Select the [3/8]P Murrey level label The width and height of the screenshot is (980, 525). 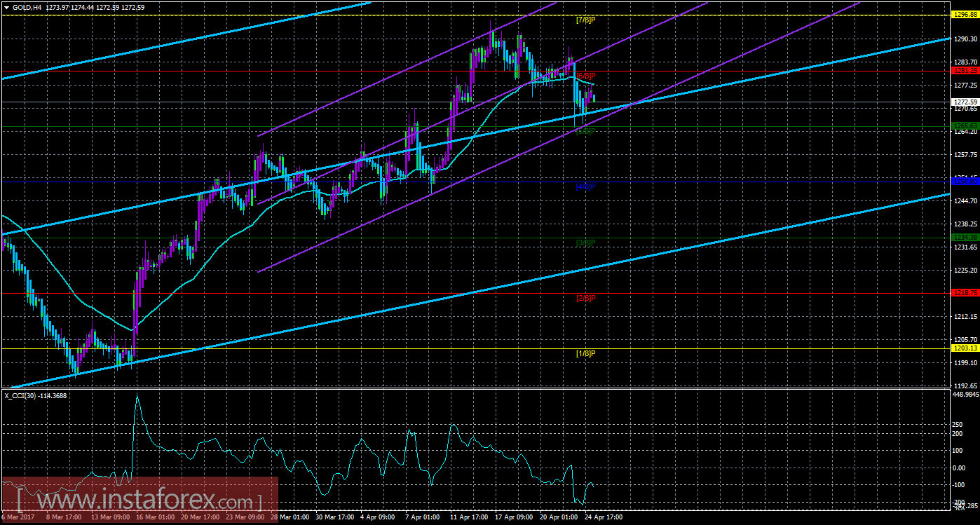point(585,243)
